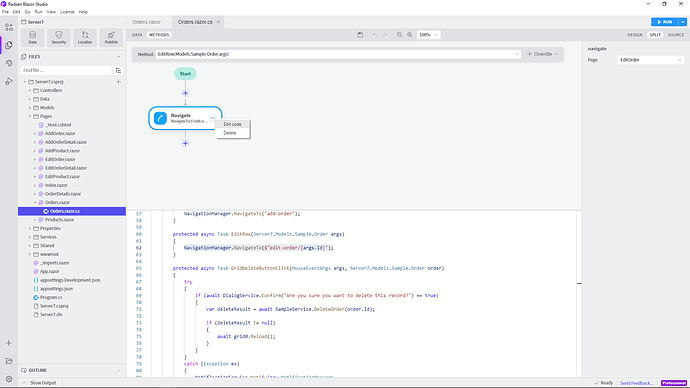Image resolution: width=690 pixels, height=388 pixels.
Task: Open the Override dropdown
Action: [543, 54]
